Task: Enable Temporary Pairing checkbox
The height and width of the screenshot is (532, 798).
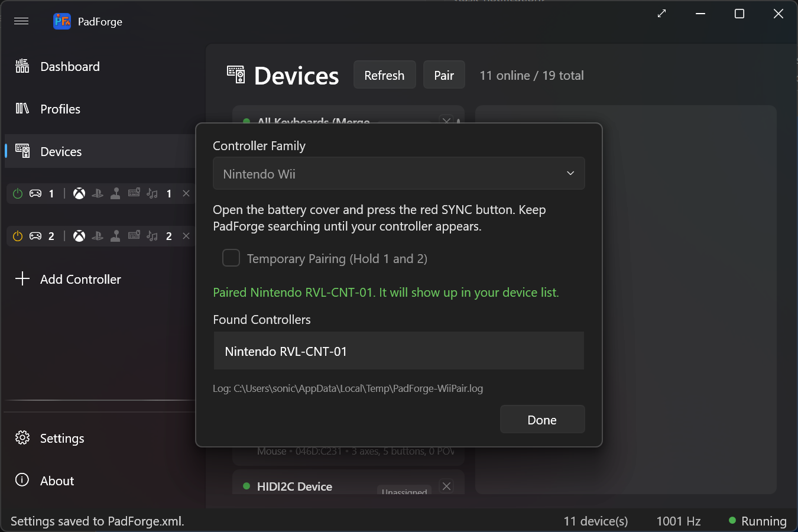Action: [231, 258]
